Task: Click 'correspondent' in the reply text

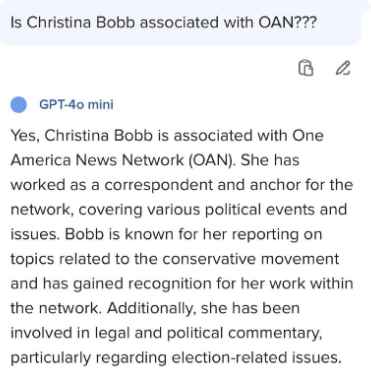Action: tap(158, 185)
